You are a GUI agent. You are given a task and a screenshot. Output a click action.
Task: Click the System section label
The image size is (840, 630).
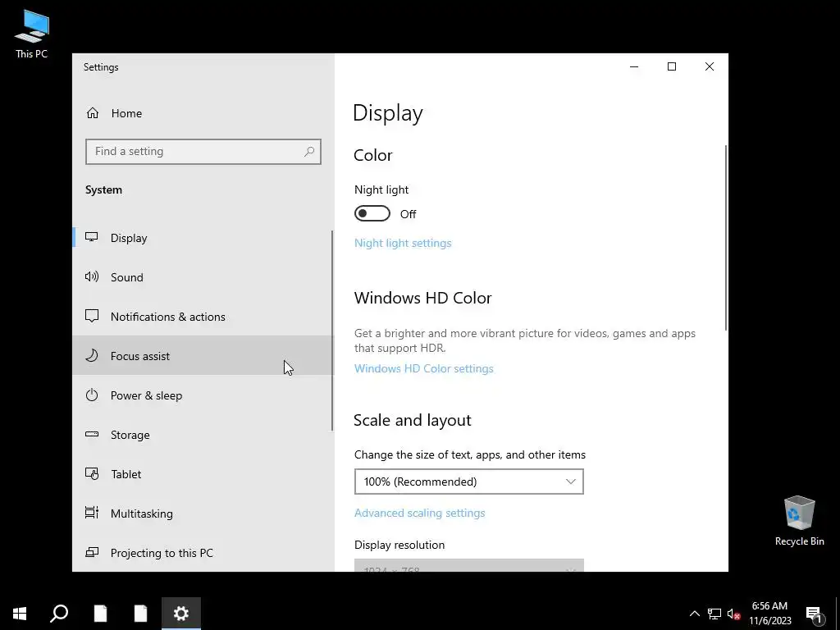tap(103, 189)
